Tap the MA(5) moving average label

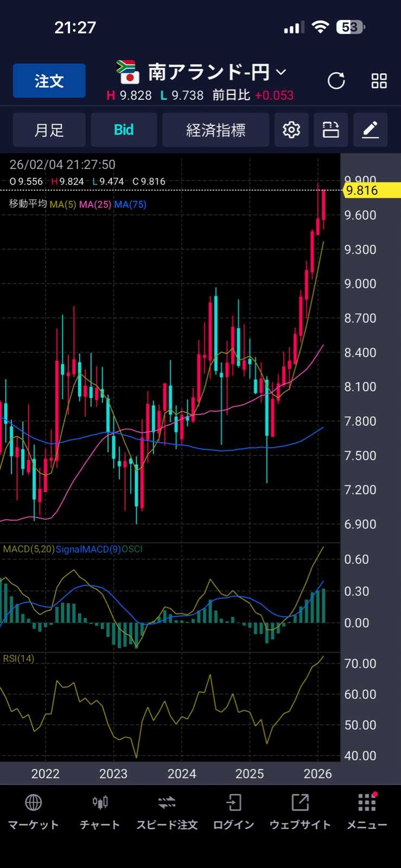[x=63, y=205]
